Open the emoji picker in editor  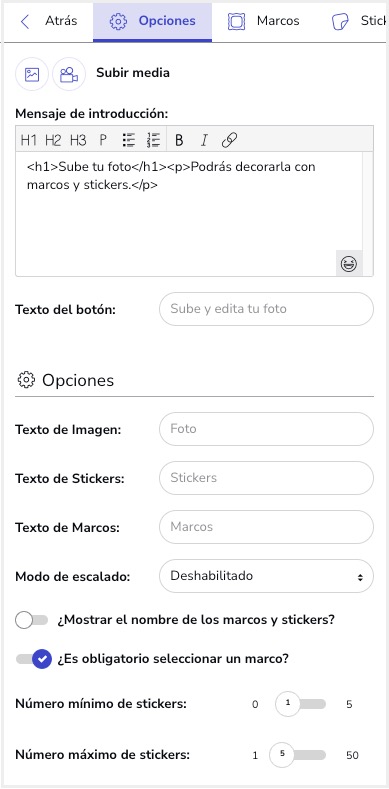(x=349, y=263)
